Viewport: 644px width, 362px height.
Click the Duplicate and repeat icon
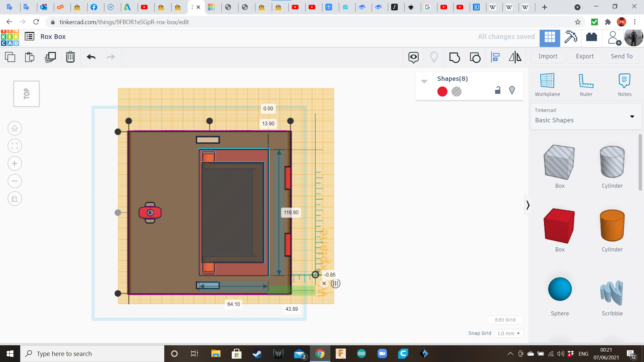(50, 57)
